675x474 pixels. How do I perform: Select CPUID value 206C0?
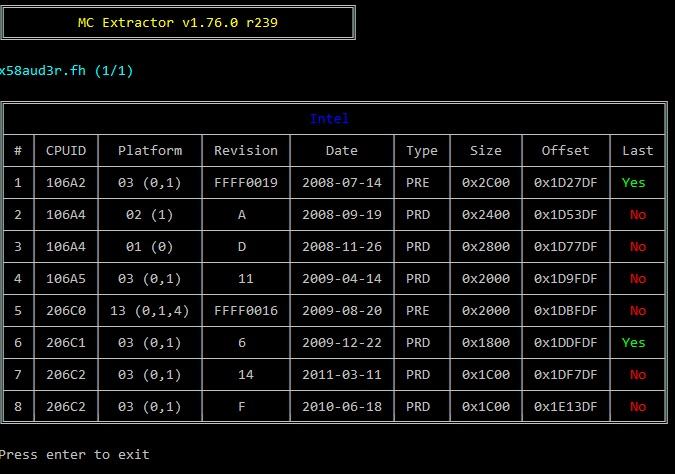pyautogui.click(x=66, y=310)
